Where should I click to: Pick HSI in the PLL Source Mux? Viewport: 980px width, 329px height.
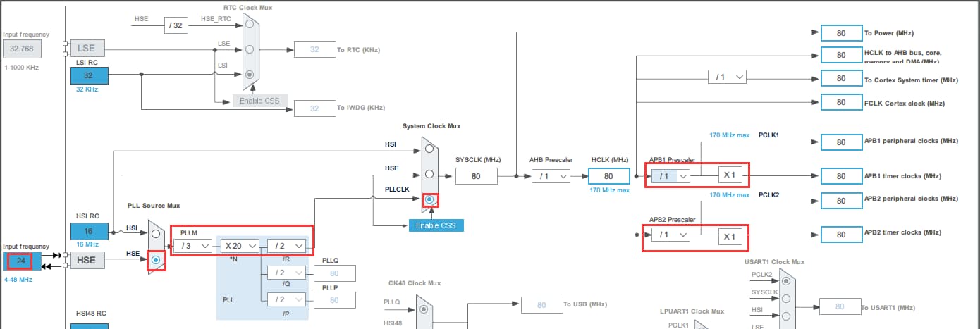tap(155, 234)
